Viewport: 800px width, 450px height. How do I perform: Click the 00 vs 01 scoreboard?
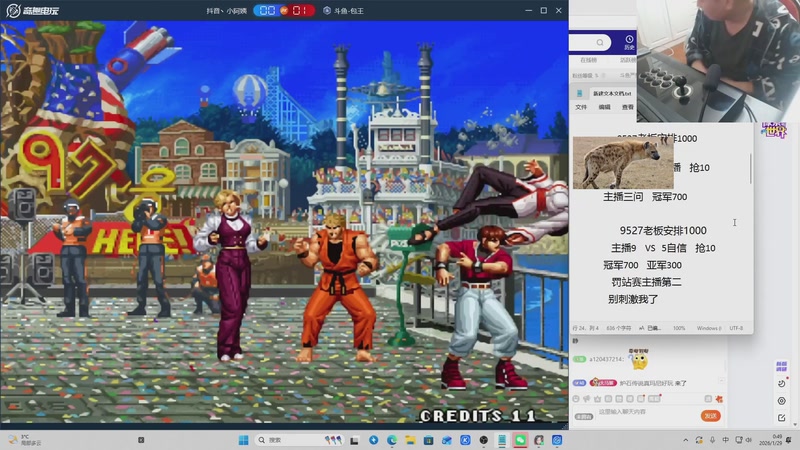coord(284,10)
